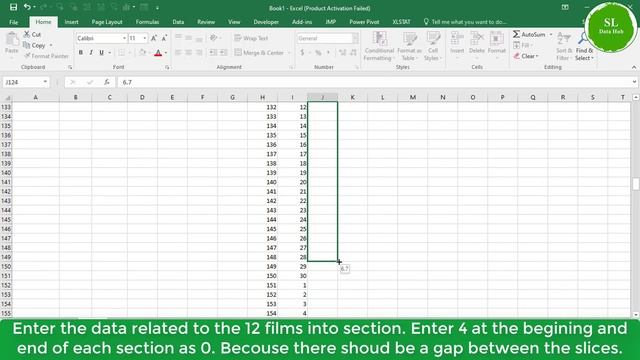Viewport: 640px width, 360px height.
Task: Switch to the Data tab
Action: [x=178, y=22]
